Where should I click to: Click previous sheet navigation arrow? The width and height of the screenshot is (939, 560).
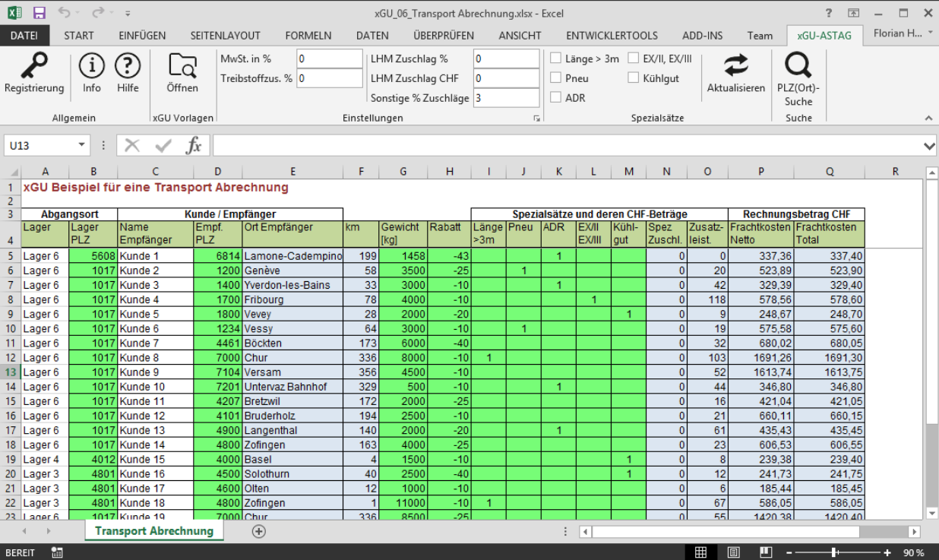pyautogui.click(x=24, y=531)
